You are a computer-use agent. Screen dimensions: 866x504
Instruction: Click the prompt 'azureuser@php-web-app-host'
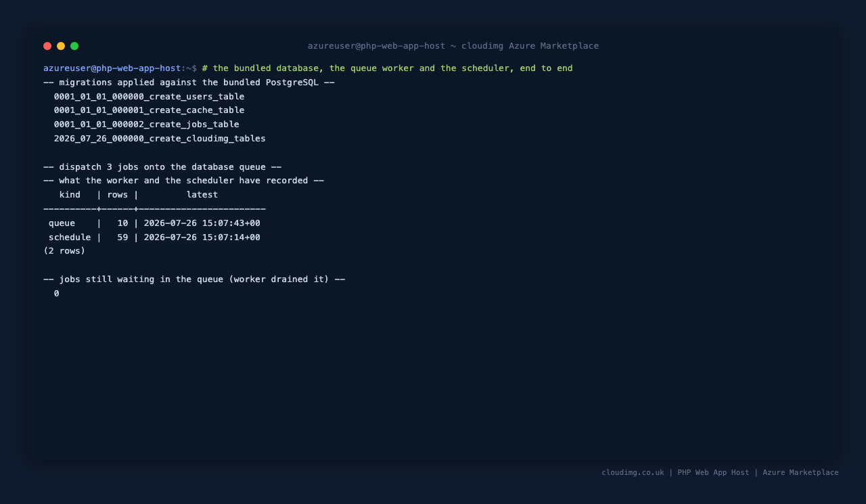(x=112, y=68)
